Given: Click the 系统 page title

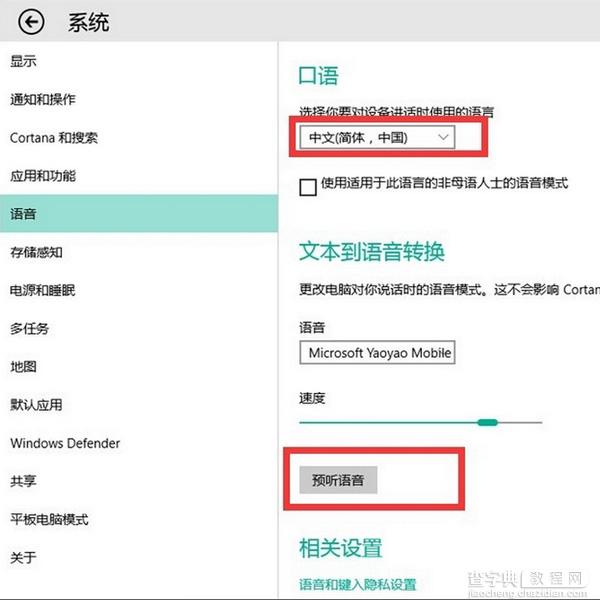Looking at the screenshot, I should [x=89, y=22].
